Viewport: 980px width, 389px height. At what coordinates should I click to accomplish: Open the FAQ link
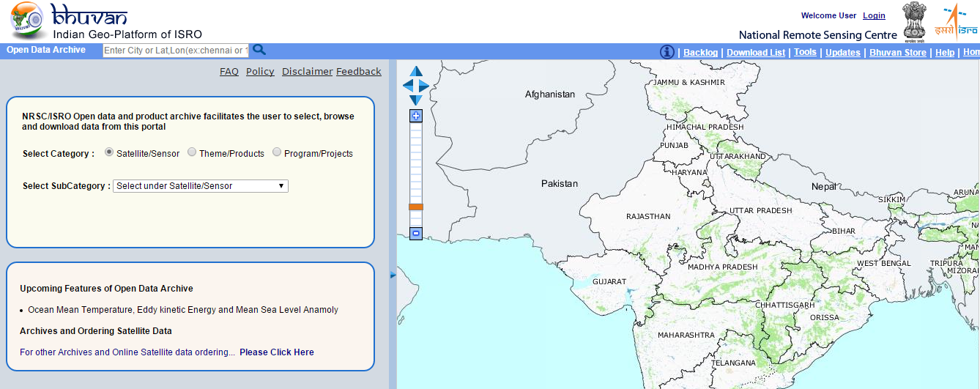[x=229, y=71]
